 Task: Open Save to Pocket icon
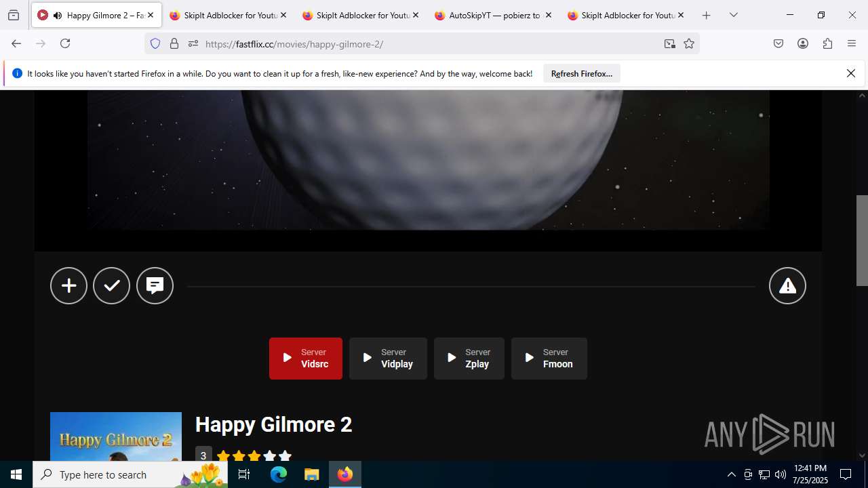coord(778,43)
